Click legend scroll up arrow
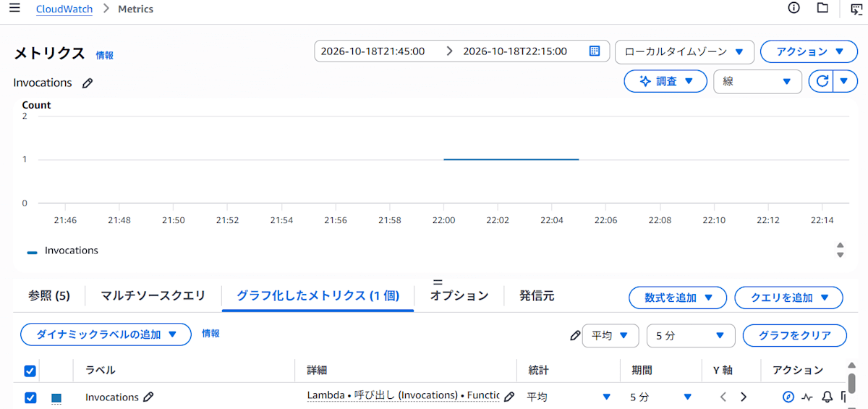 point(840,245)
